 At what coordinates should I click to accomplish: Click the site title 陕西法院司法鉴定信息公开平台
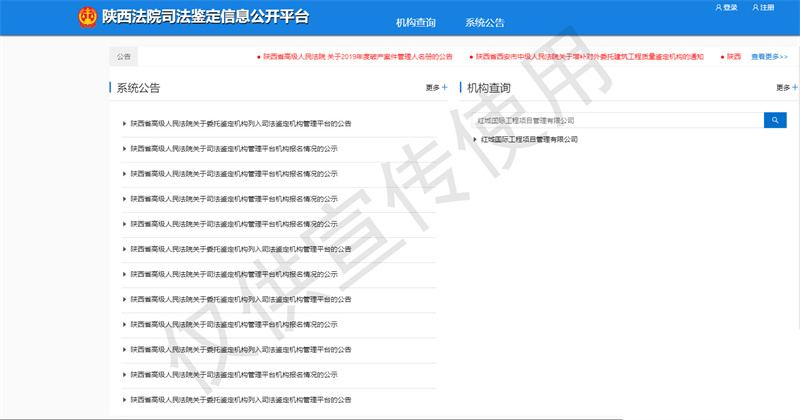[206, 16]
